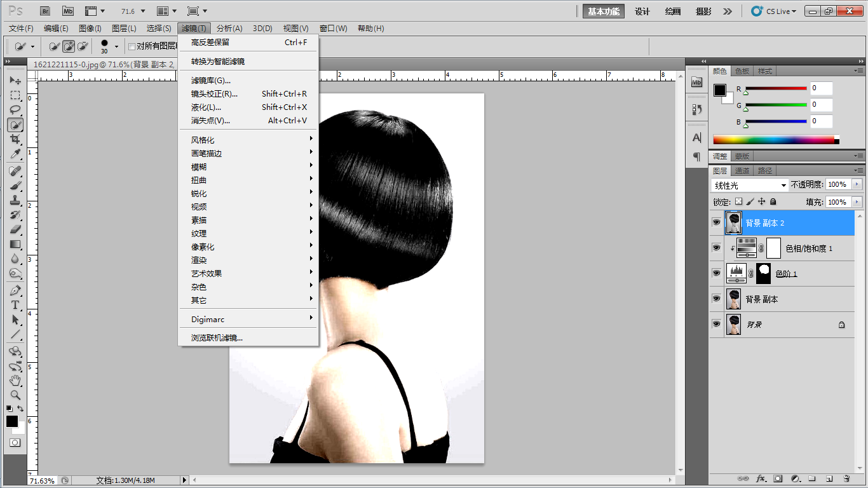
Task: Hide the 色阶 1 layer
Action: pyautogui.click(x=716, y=273)
